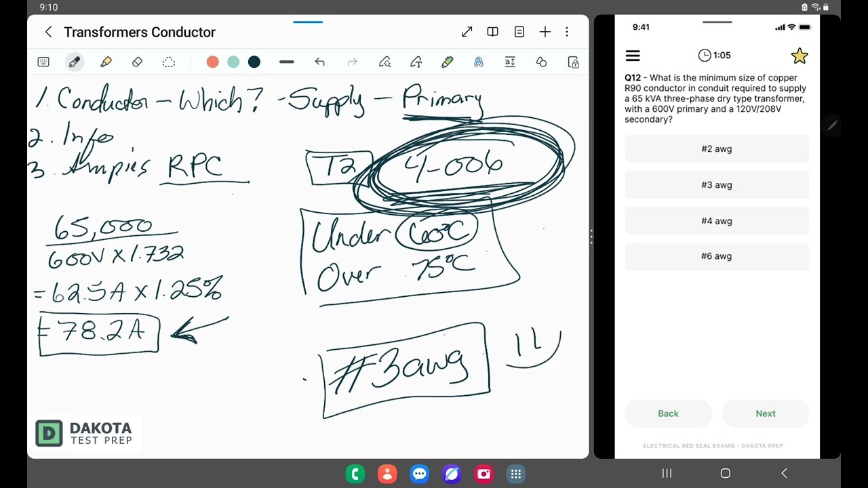Tap the system back navigation button

(x=784, y=473)
